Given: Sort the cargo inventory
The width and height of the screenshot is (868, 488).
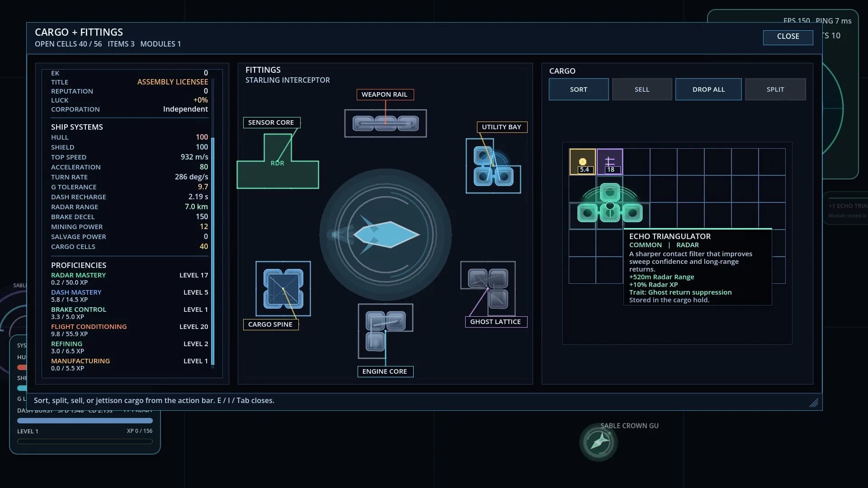Looking at the screenshot, I should 579,89.
